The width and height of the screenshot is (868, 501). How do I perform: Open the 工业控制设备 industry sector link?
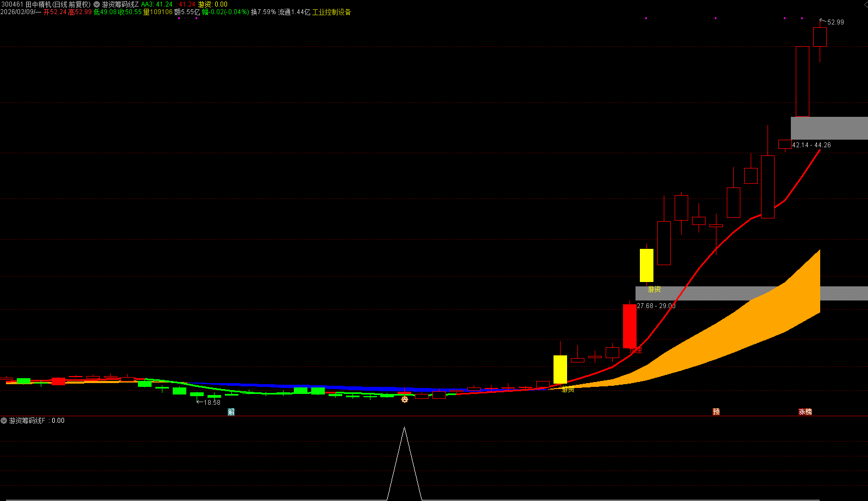pyautogui.click(x=331, y=12)
